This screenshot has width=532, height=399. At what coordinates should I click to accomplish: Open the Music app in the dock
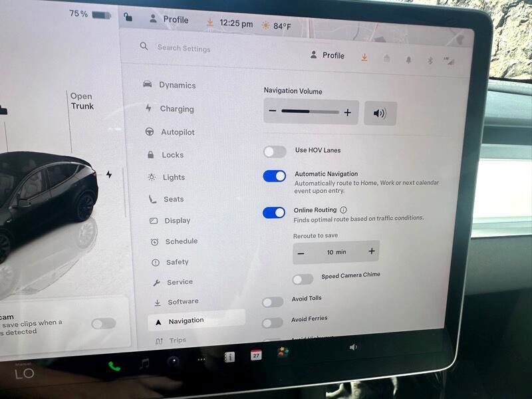point(144,364)
